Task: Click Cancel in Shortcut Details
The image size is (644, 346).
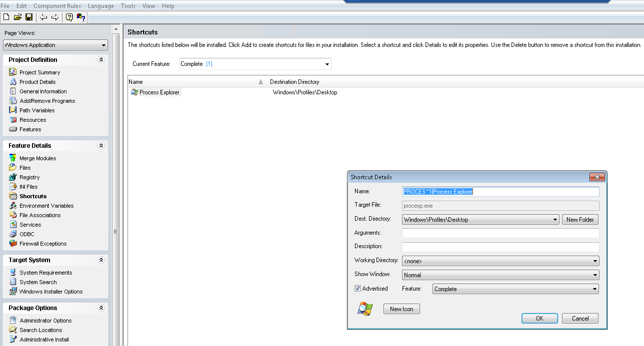Action: pos(580,319)
